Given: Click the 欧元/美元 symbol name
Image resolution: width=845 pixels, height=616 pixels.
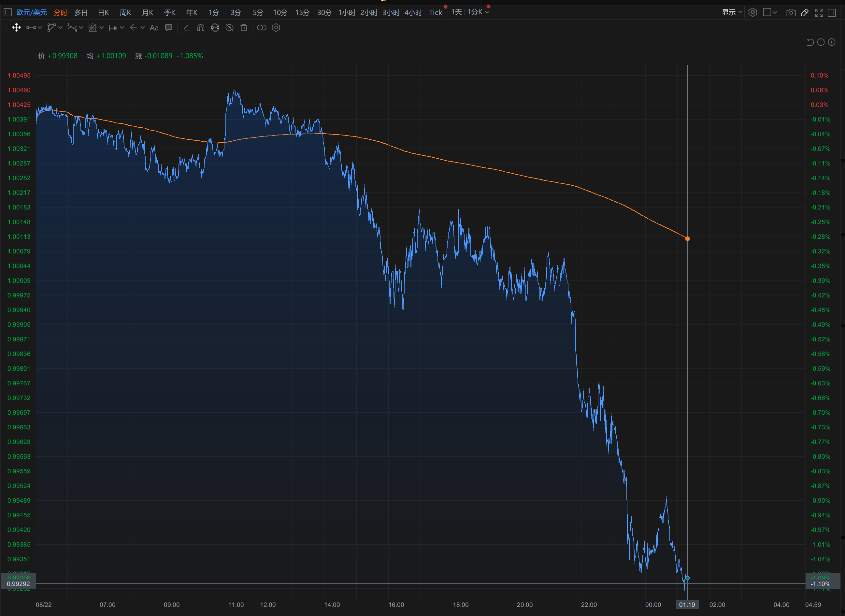Looking at the screenshot, I should coord(32,13).
